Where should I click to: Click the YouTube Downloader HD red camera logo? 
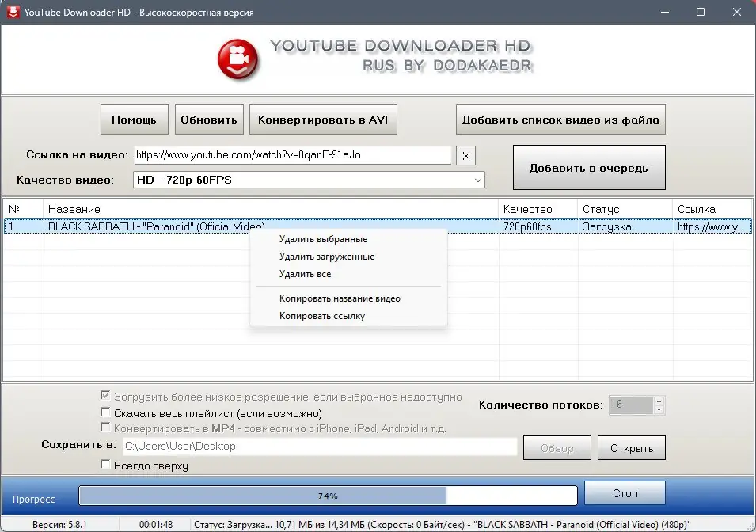click(237, 59)
